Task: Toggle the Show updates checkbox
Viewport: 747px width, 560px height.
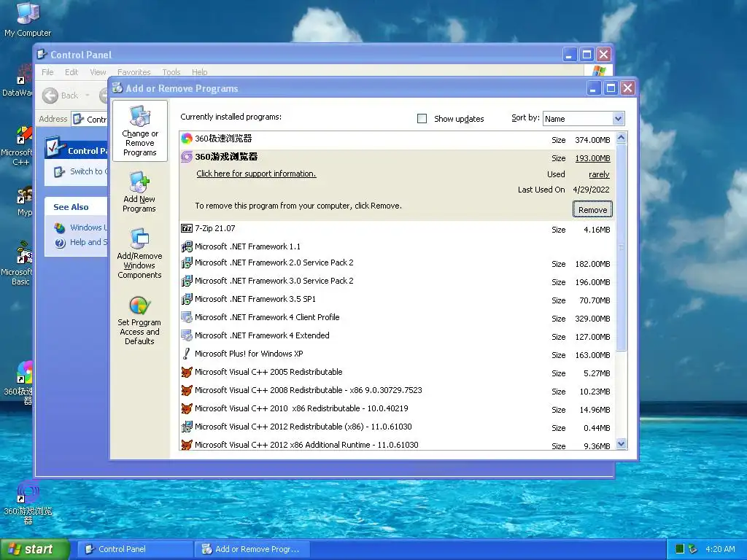Action: pyautogui.click(x=422, y=119)
